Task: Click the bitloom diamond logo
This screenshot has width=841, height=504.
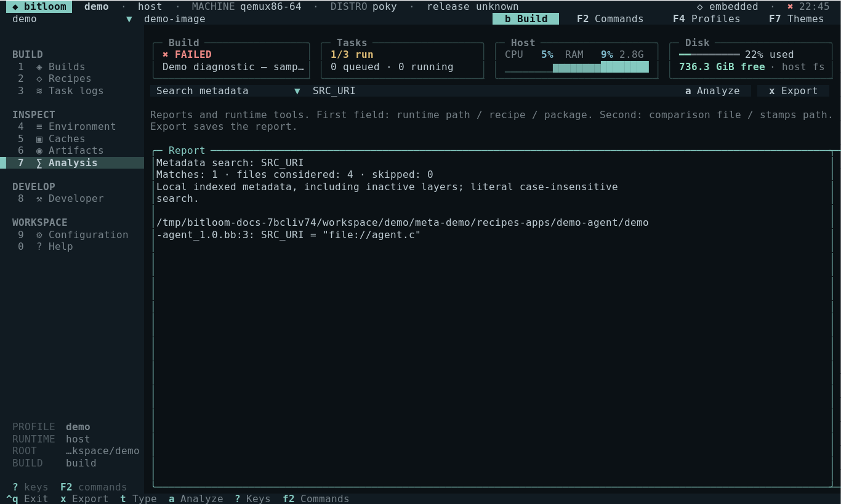Action: point(15,7)
